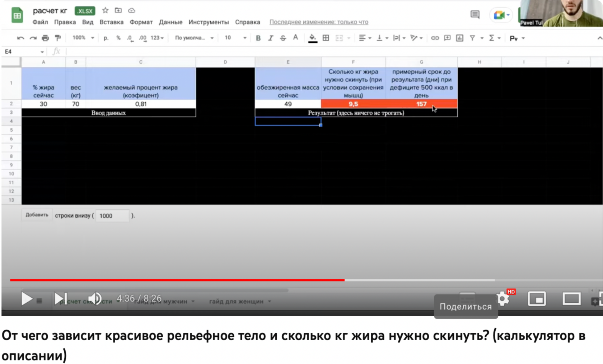Click the insert chart icon

click(x=459, y=38)
